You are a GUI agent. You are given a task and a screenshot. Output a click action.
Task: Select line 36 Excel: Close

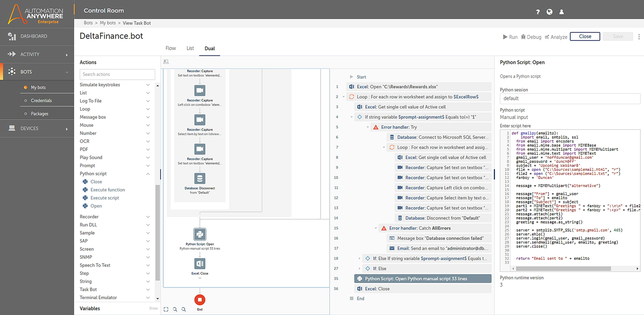423,289
